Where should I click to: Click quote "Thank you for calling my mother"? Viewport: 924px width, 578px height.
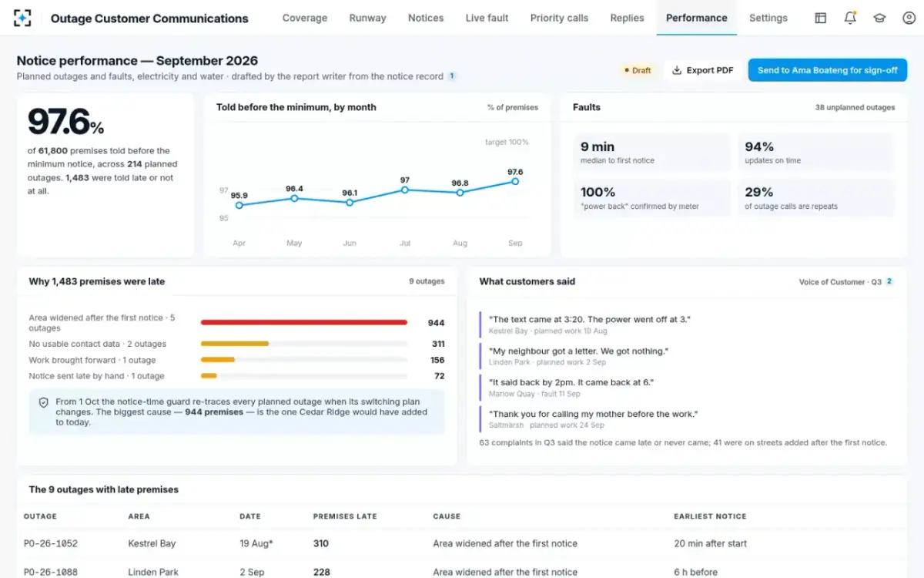(x=594, y=414)
